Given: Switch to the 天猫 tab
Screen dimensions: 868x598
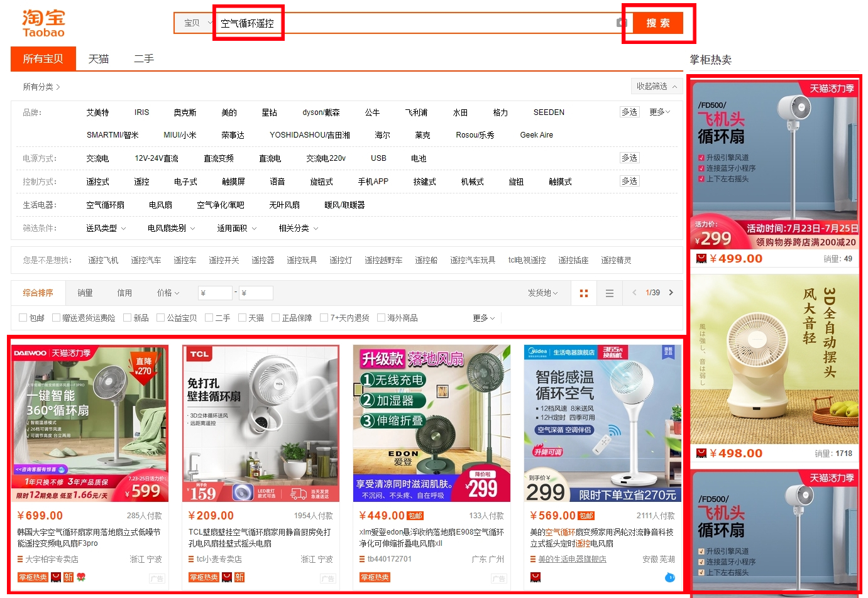Looking at the screenshot, I should [99, 58].
